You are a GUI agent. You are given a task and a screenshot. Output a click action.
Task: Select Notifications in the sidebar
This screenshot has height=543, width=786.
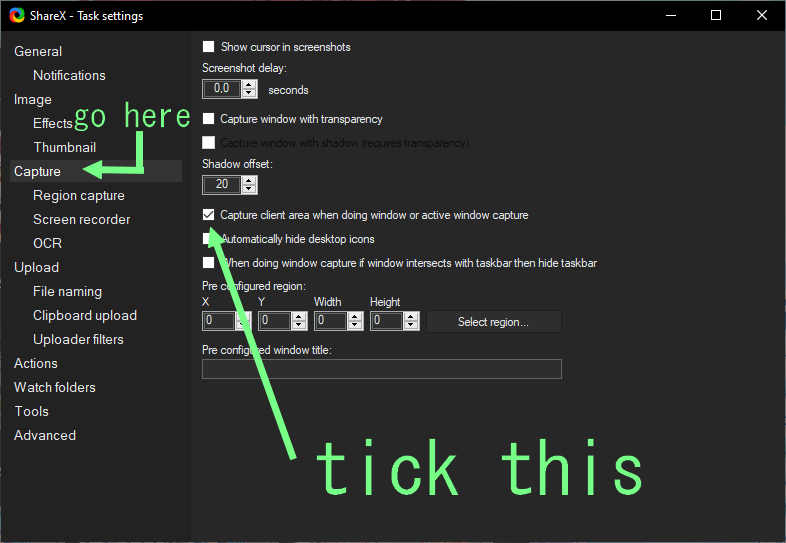[x=69, y=75]
